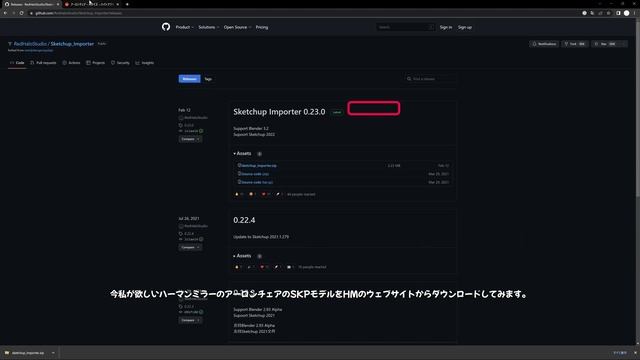Click the Star button
Screen dimensions: 640x360
pos(606,44)
